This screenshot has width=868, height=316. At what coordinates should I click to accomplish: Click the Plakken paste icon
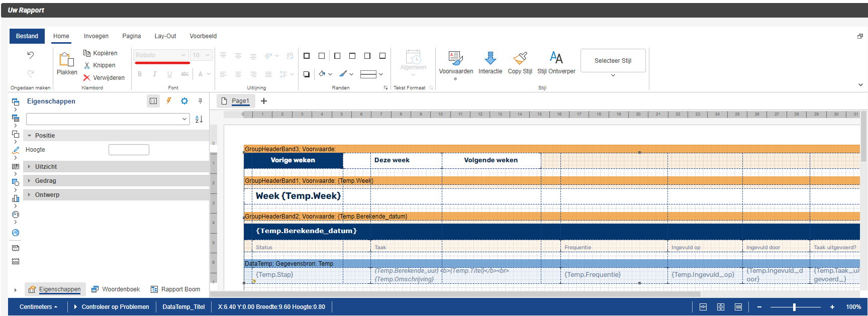click(67, 60)
